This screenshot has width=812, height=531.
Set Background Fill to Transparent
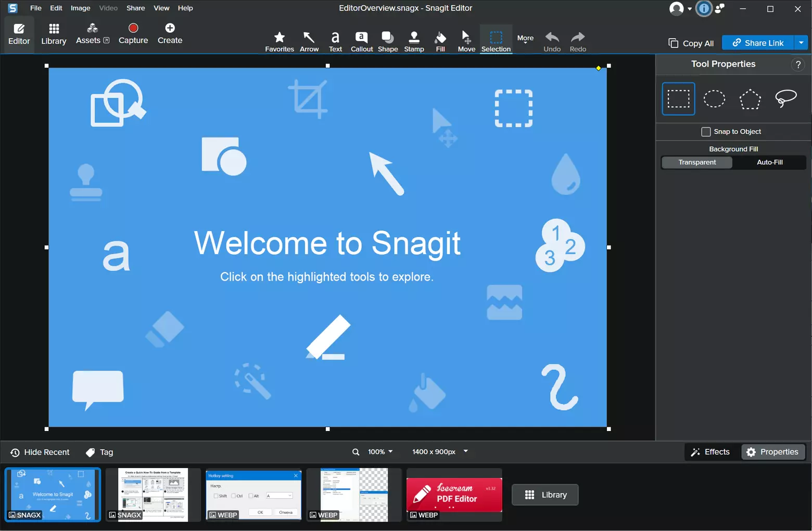697,162
